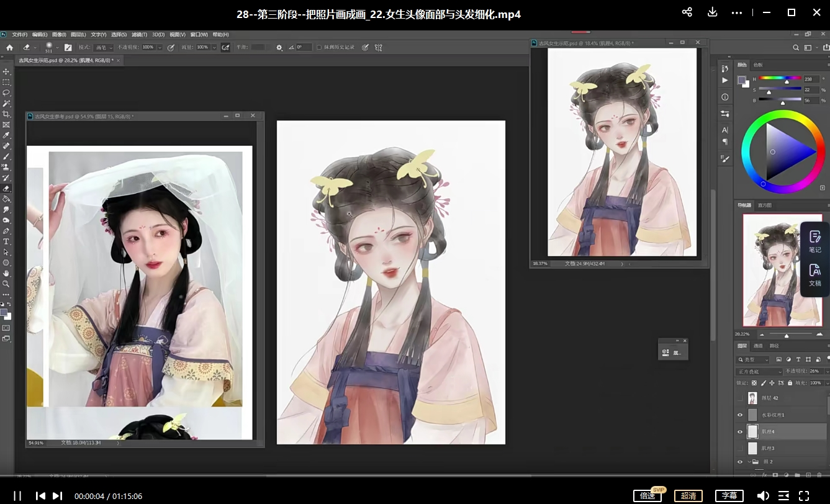Click the type layer filter icon
This screenshot has width=830, height=504.
798,359
